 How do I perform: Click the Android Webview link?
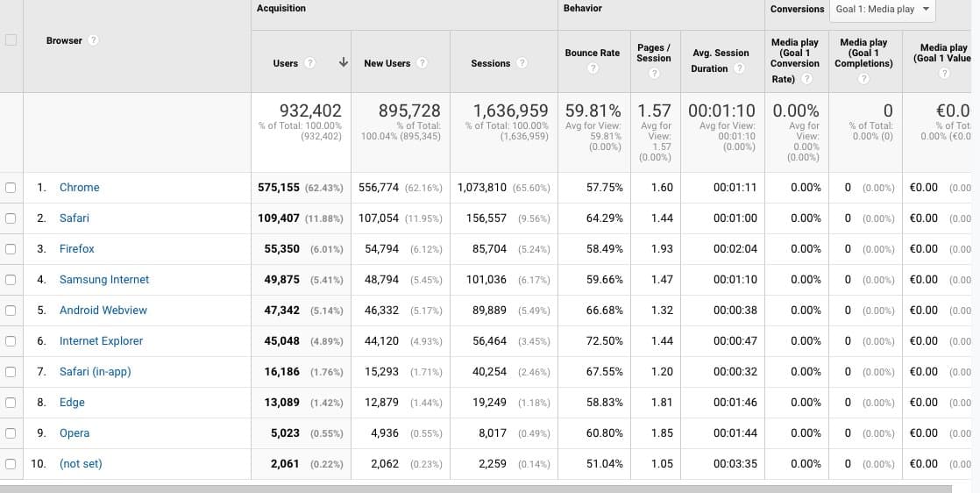(103, 310)
